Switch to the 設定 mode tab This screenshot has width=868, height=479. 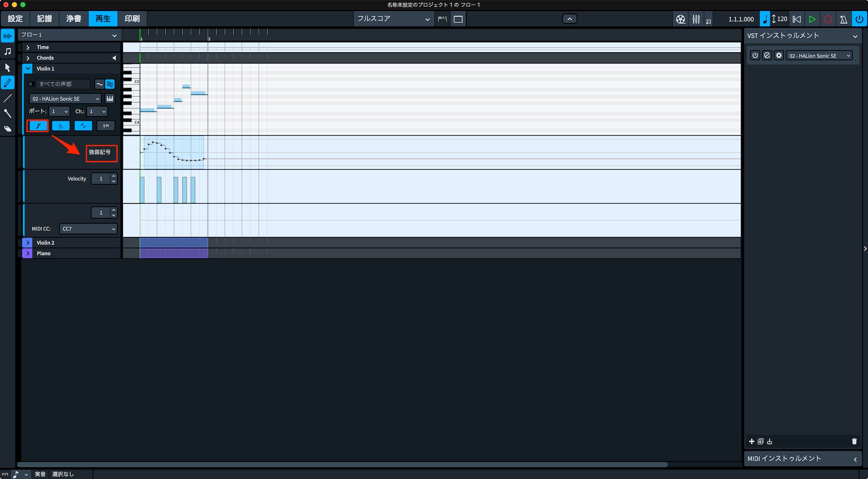pyautogui.click(x=15, y=19)
